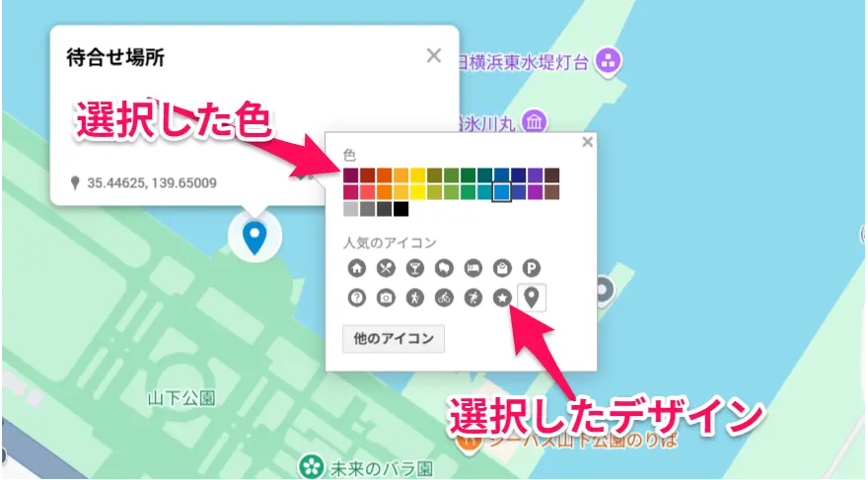This screenshot has height=480, width=868.
Task: Open the green 未来のバラ園 flower marker
Action: point(312,466)
